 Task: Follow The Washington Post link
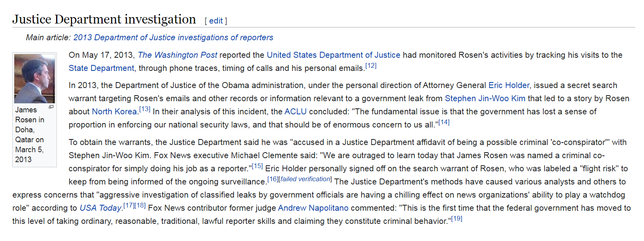pyautogui.click(x=177, y=55)
